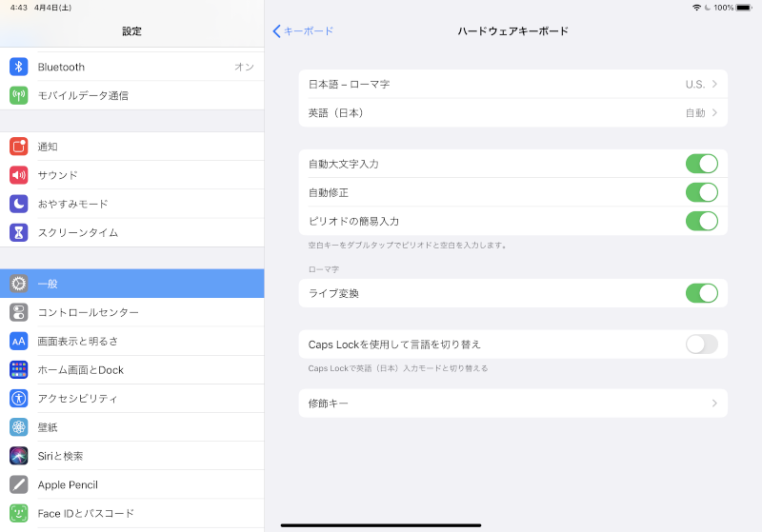Select サウンド in the sidebar

(x=131, y=175)
